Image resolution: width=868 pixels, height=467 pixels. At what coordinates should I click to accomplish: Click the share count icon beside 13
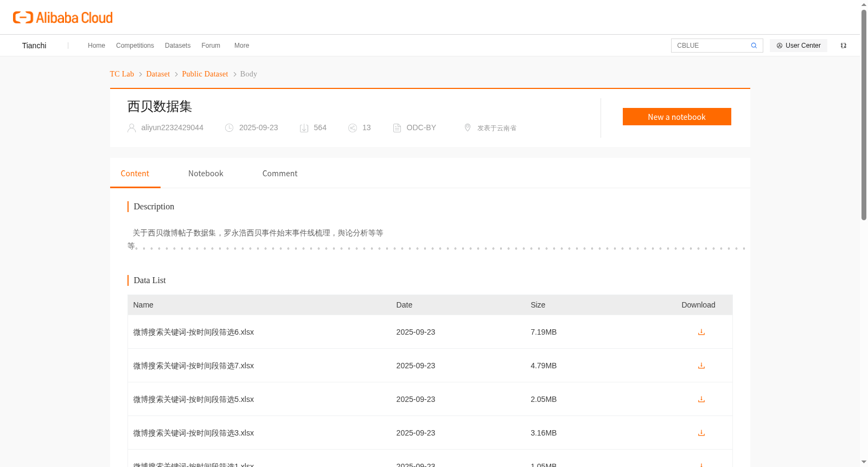click(353, 128)
